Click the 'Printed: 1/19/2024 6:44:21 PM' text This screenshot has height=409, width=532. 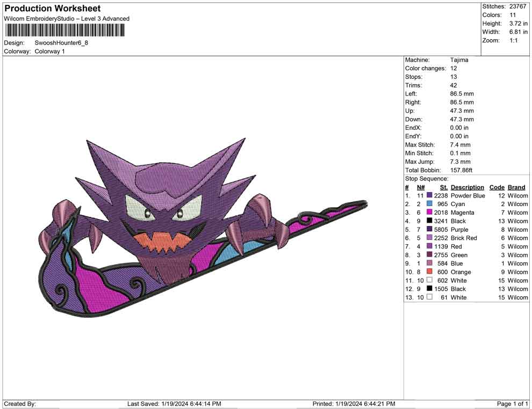click(354, 404)
